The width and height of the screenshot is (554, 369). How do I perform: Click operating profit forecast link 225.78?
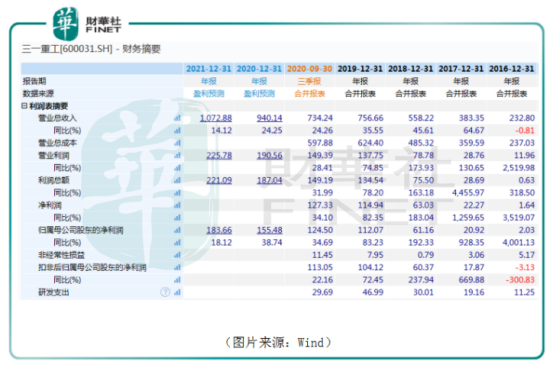coord(219,156)
